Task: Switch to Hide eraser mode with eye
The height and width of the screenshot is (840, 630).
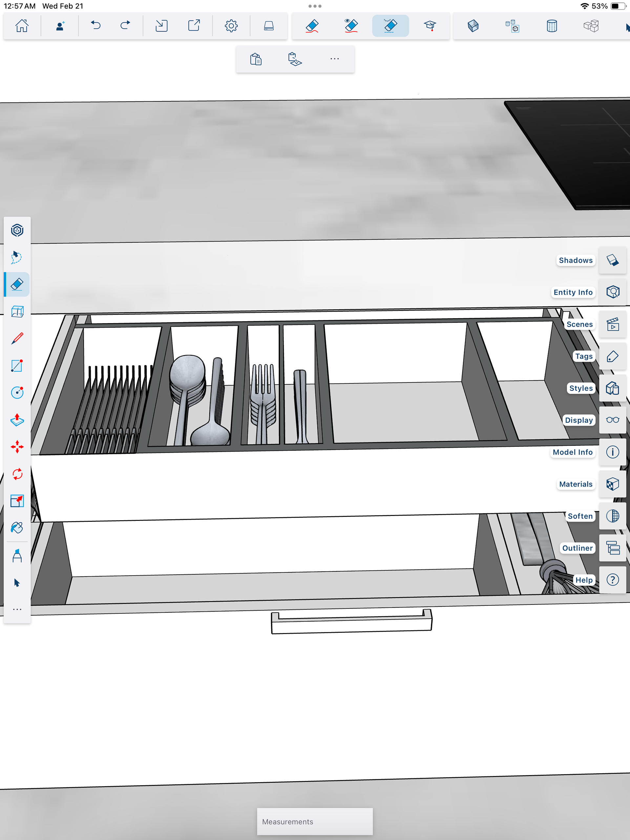Action: pos(351,26)
